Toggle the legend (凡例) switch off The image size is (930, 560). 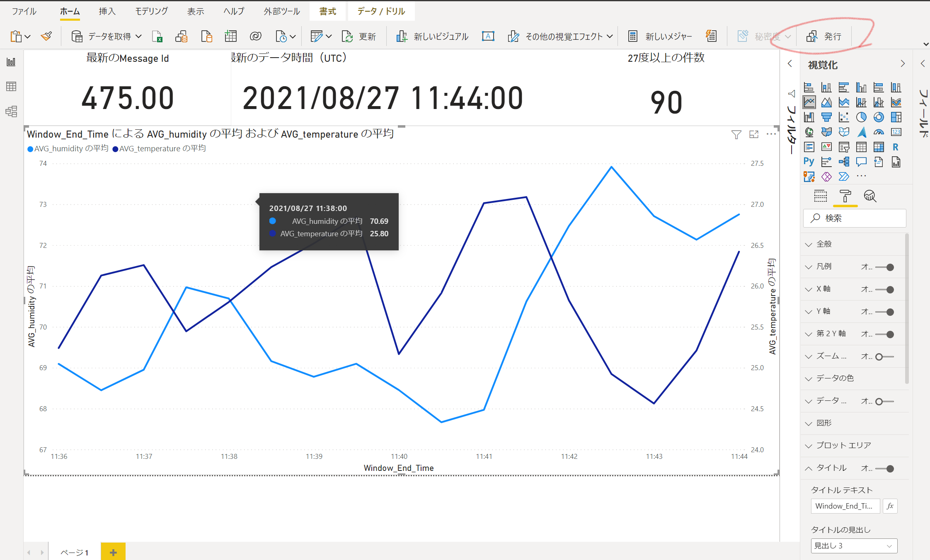(885, 267)
